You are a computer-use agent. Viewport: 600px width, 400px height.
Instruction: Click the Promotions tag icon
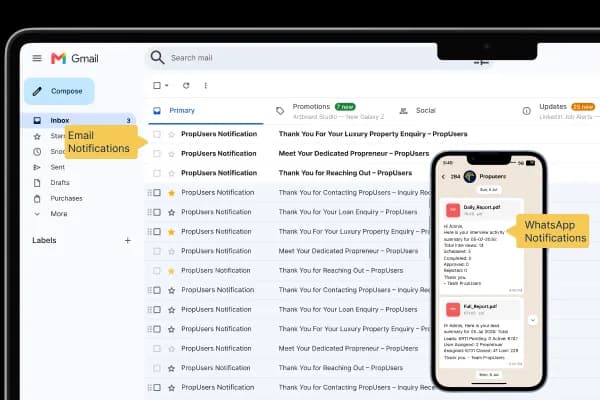tap(280, 111)
